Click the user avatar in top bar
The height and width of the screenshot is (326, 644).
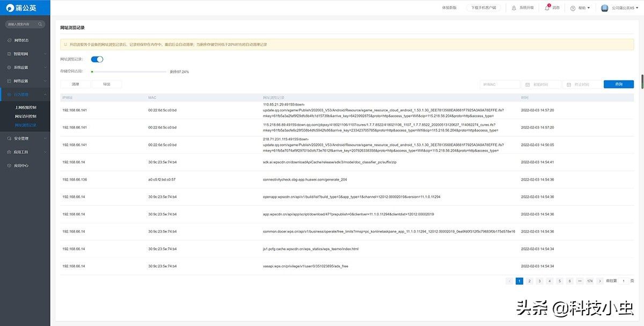[604, 8]
